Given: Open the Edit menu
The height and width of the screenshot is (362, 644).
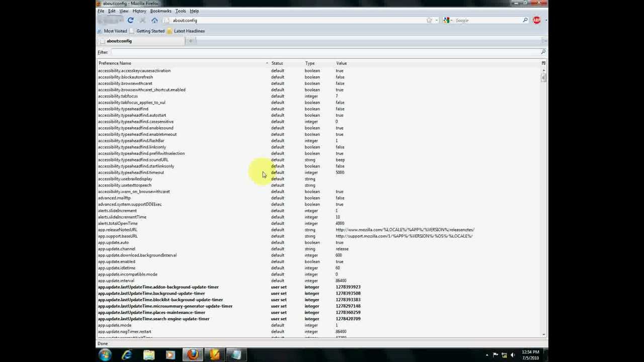Looking at the screenshot, I should pyautogui.click(x=112, y=11).
